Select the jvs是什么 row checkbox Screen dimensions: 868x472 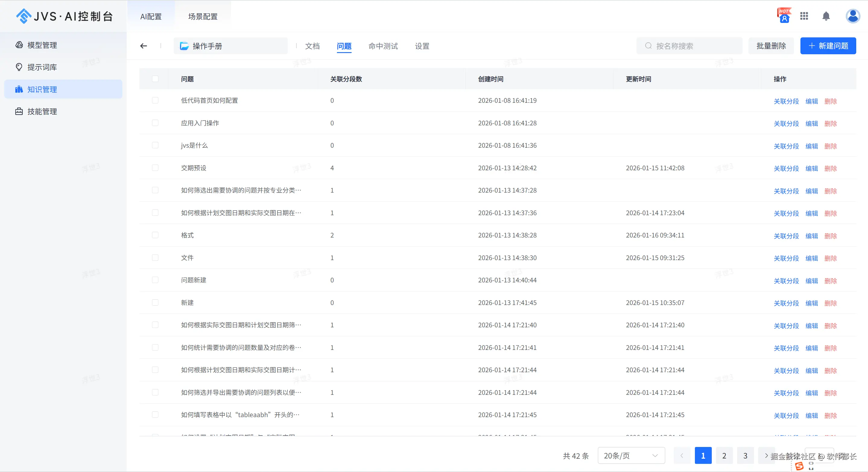click(155, 145)
